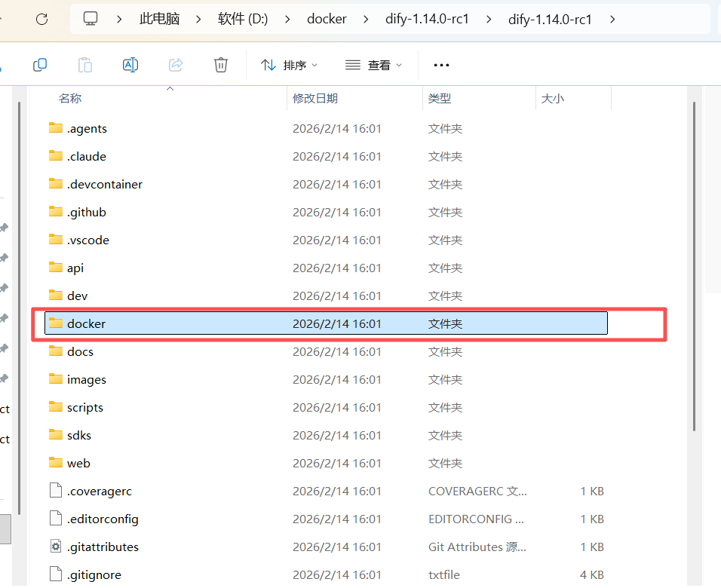Click the Share icon in the toolbar
This screenshot has width=721, height=588.
[x=176, y=65]
